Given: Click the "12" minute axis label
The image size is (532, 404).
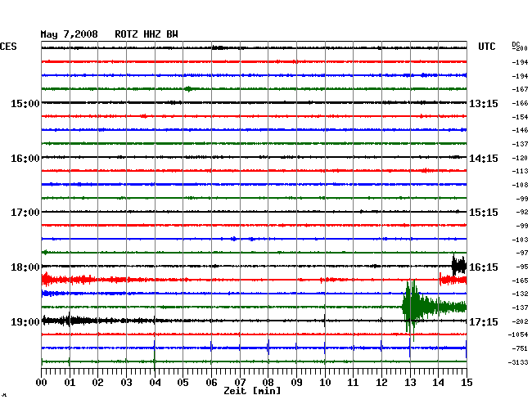Looking at the screenshot, I should coord(381,383).
